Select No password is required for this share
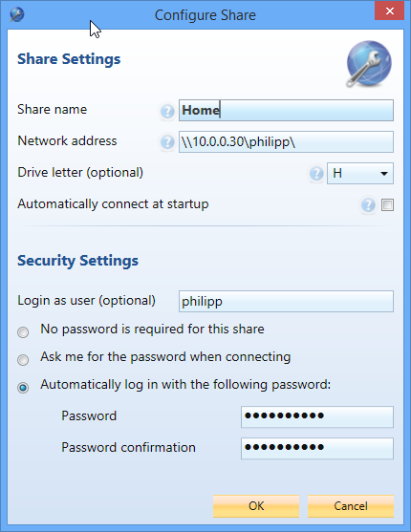Viewport: 411px width, 532px height. click(x=23, y=332)
